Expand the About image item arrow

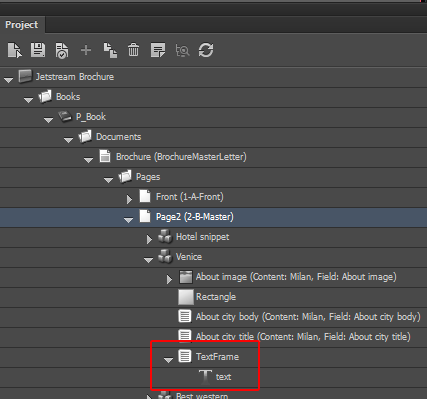(169, 279)
